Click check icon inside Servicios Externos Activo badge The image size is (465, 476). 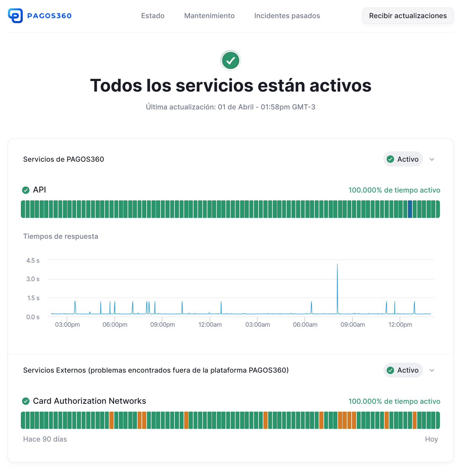coord(390,370)
